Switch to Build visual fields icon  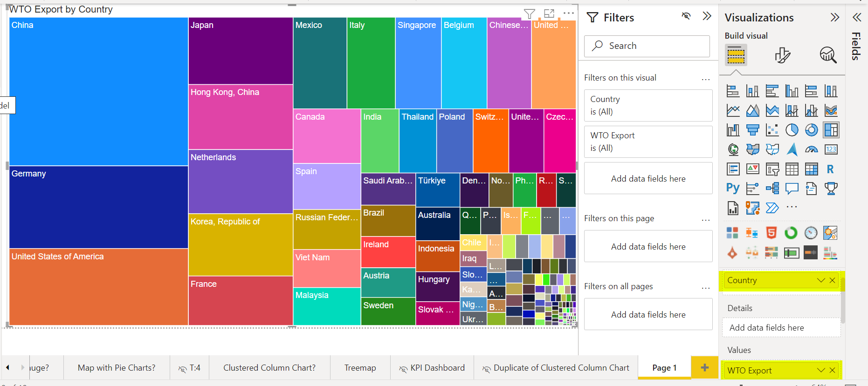tap(736, 55)
